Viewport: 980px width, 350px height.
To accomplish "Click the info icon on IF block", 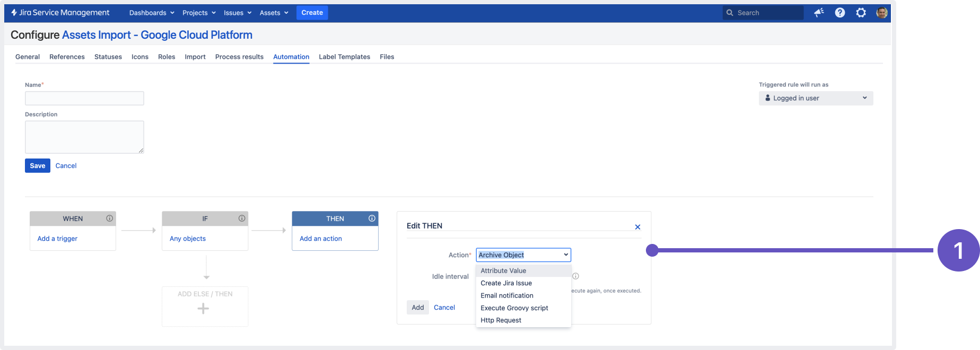I will 242,218.
